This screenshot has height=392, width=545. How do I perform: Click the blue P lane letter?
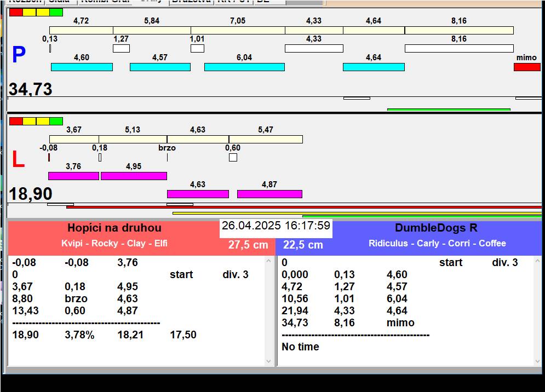tap(19, 55)
